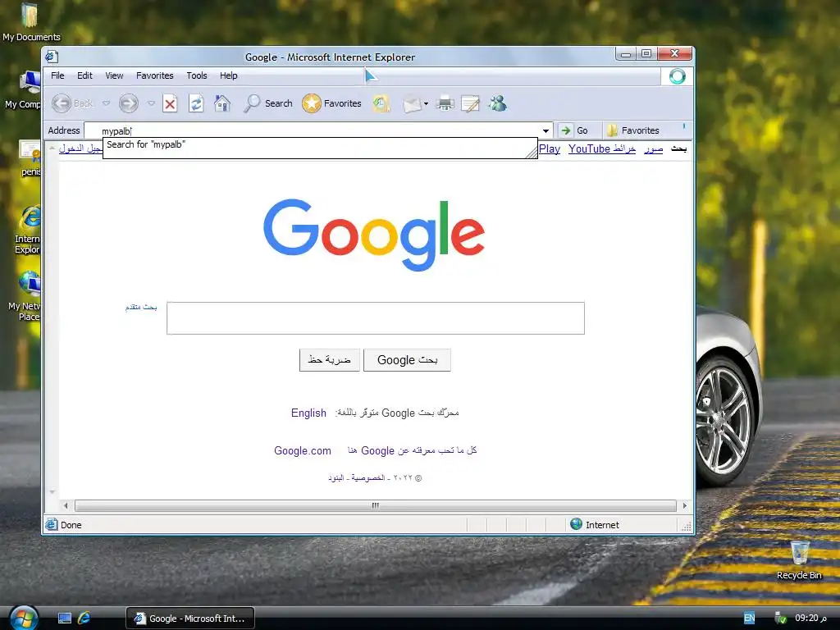The width and height of the screenshot is (840, 630).
Task: Open the Help menu
Action: pos(228,75)
